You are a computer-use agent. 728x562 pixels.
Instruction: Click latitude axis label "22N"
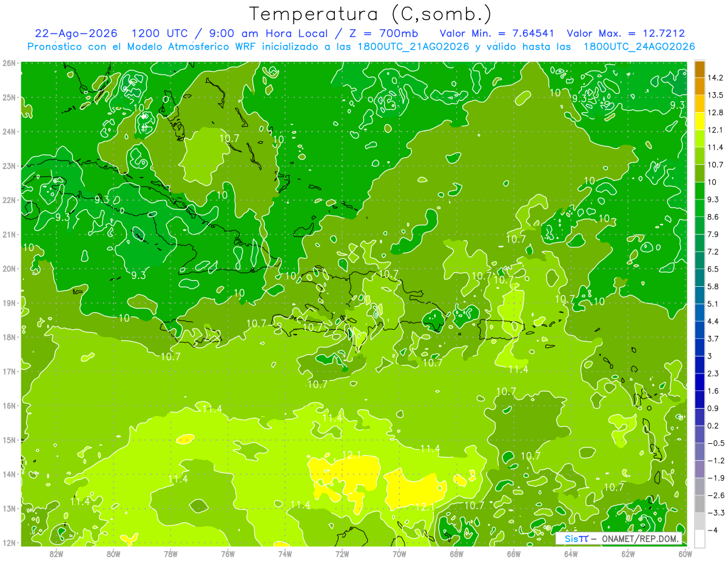click(9, 200)
